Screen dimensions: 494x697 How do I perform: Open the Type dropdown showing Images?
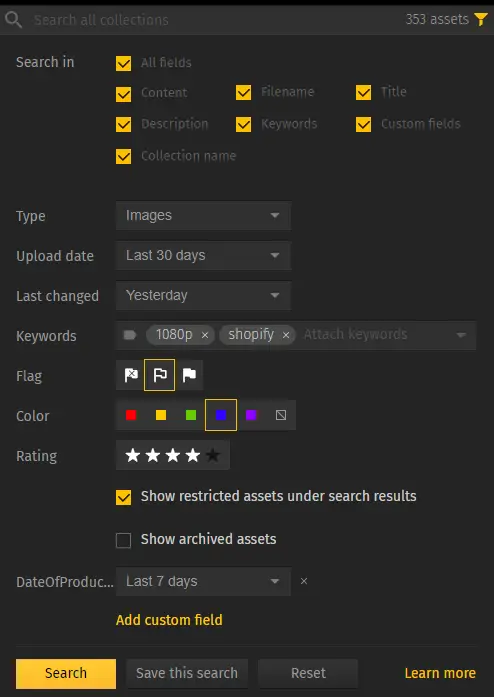click(203, 216)
